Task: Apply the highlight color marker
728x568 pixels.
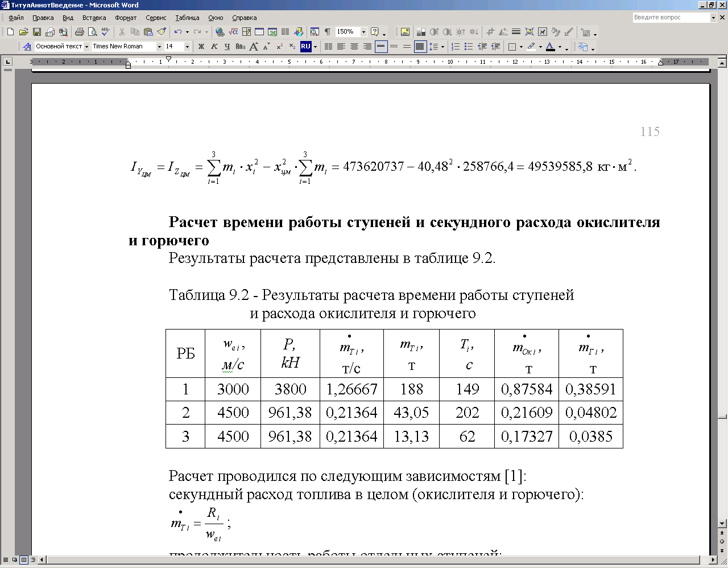Action: pyautogui.click(x=531, y=46)
